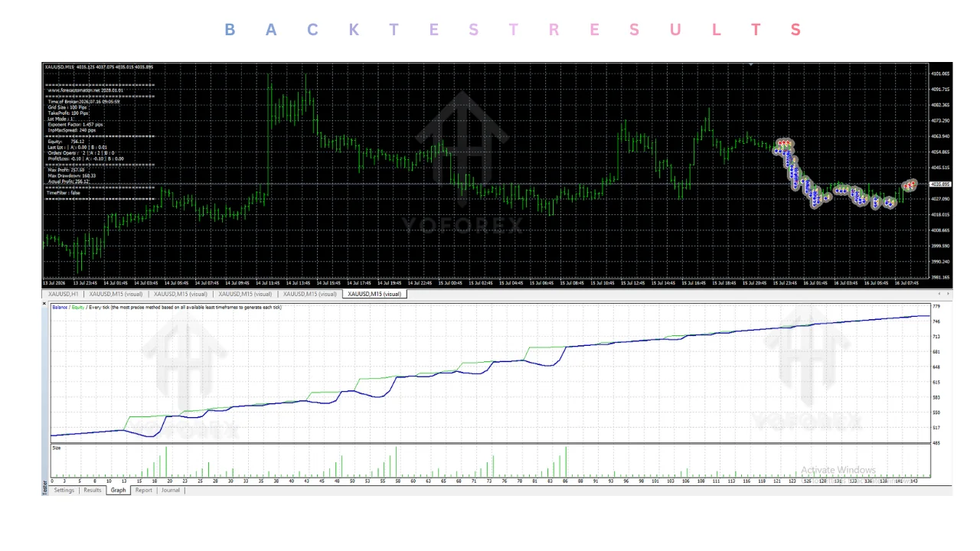Screen dimensions: 980x551
Task: Click the 'Time of Broker' line
Action: point(84,102)
